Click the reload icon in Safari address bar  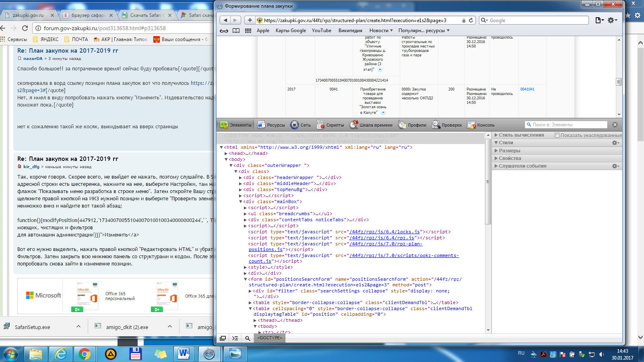tap(471, 21)
